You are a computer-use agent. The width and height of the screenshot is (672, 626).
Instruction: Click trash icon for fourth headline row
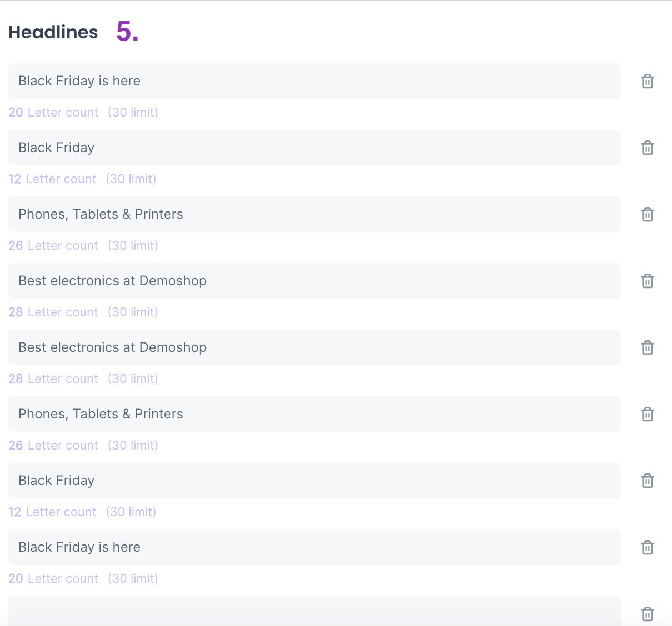pyautogui.click(x=647, y=281)
